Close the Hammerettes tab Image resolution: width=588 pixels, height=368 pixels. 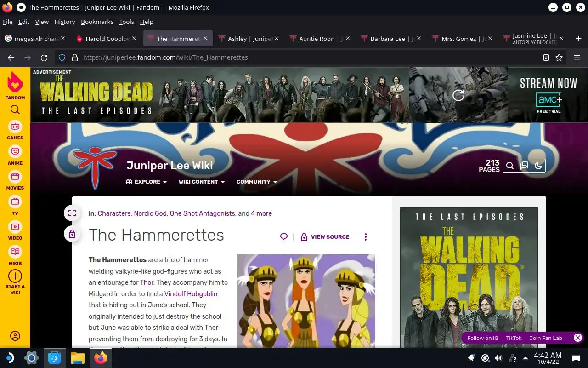pyautogui.click(x=205, y=39)
